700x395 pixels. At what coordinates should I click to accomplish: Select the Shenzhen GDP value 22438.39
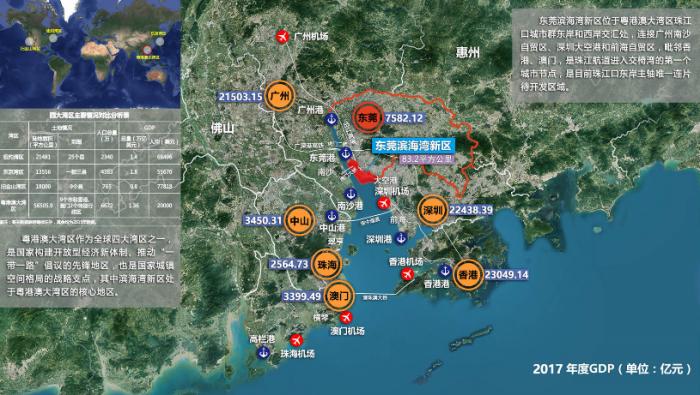[x=471, y=210]
